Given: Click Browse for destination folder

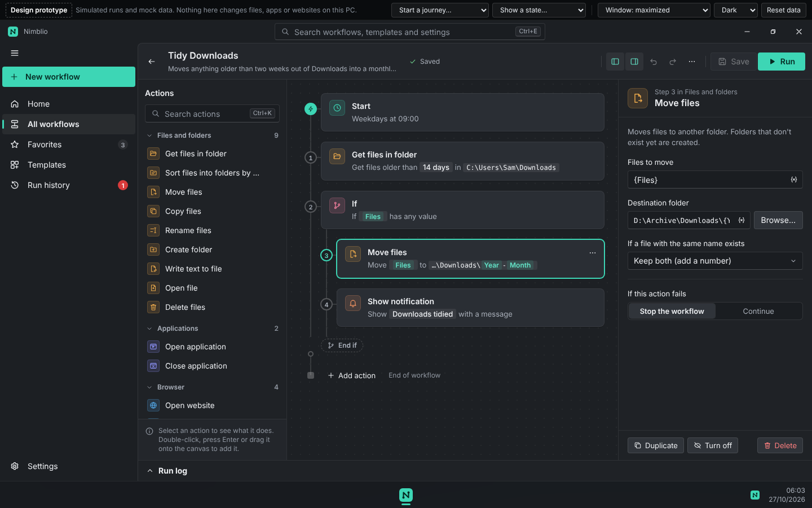Looking at the screenshot, I should tap(778, 220).
